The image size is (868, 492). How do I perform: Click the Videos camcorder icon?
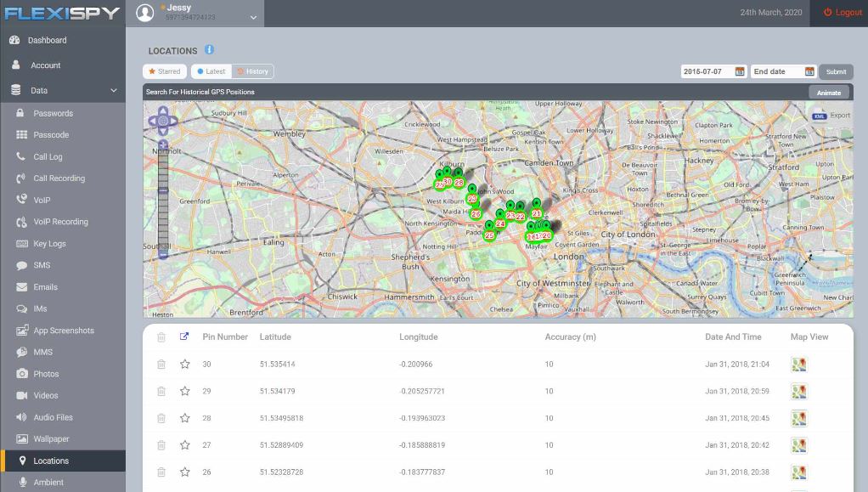point(21,396)
